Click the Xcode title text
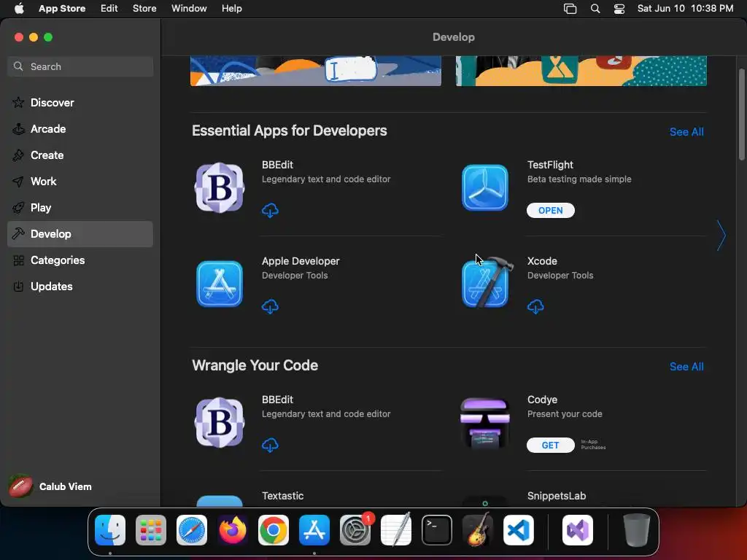 [x=542, y=261]
